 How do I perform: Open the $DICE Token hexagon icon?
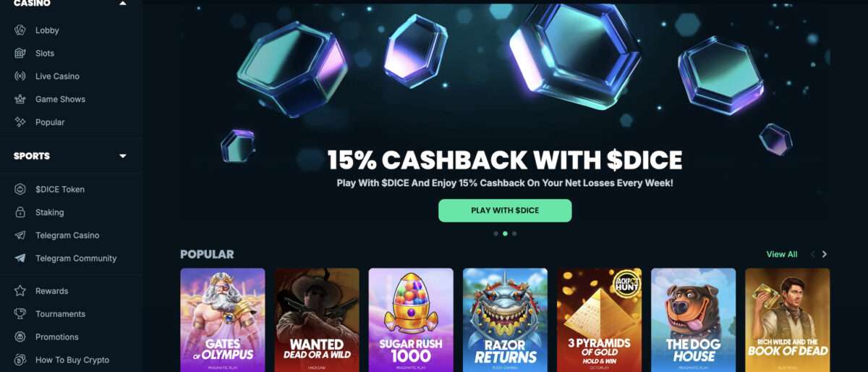(20, 190)
